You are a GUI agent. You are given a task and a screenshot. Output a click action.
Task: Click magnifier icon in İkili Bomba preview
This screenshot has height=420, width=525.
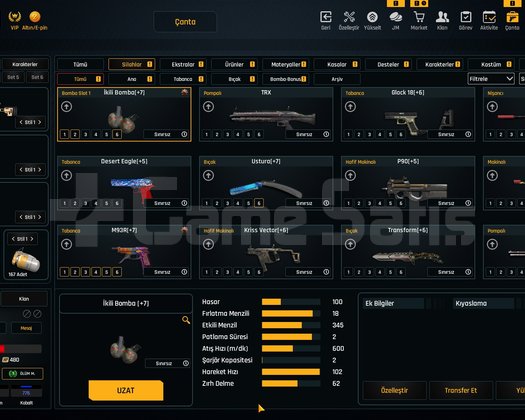(186, 320)
